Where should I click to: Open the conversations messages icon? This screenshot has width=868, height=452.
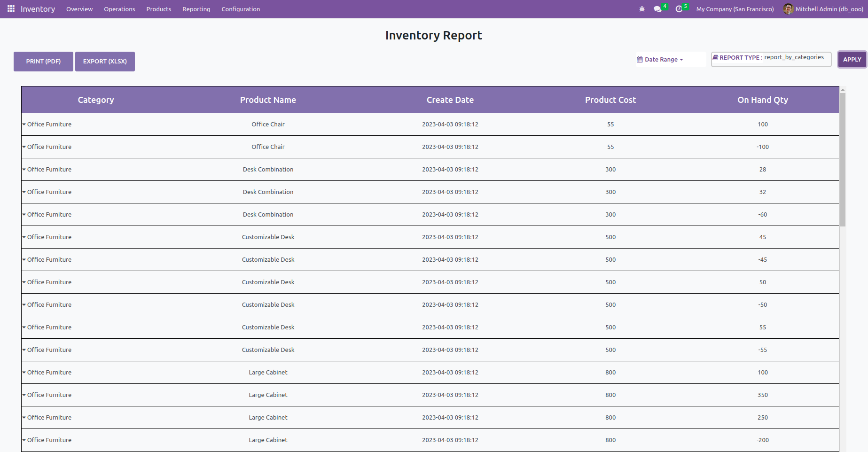tap(657, 9)
